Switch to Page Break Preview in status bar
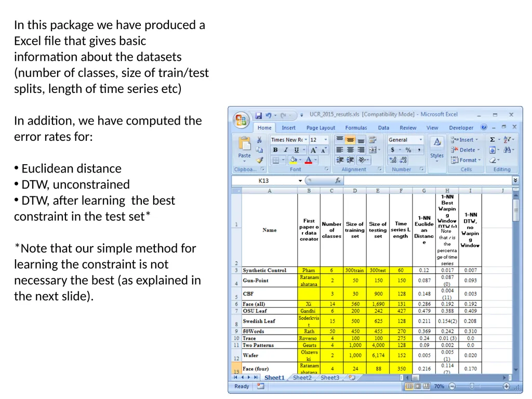Screen dimensions: 532x399 (x=426, y=386)
